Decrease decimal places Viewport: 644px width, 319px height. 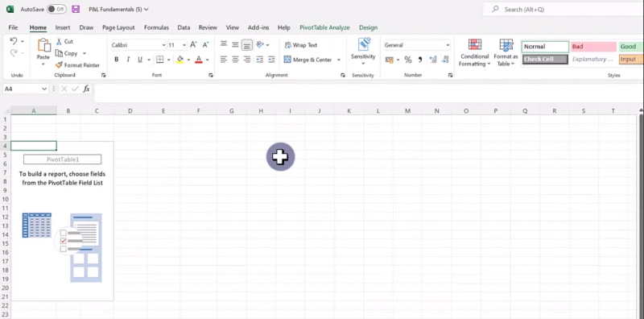(445, 60)
